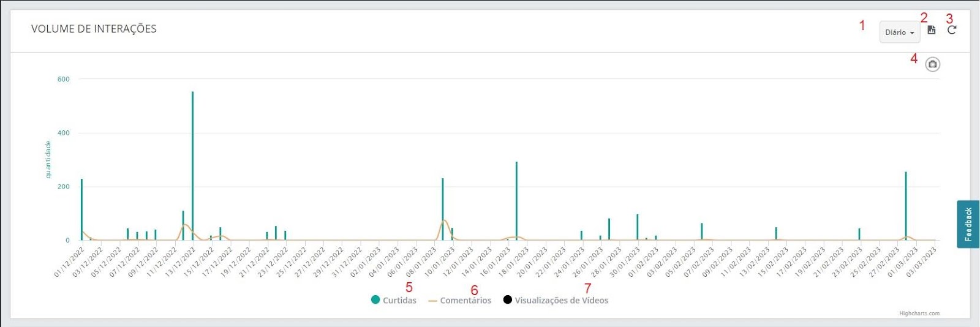The image size is (980, 327).
Task: Click the teal Curtidas legend circle
Action: tap(375, 299)
